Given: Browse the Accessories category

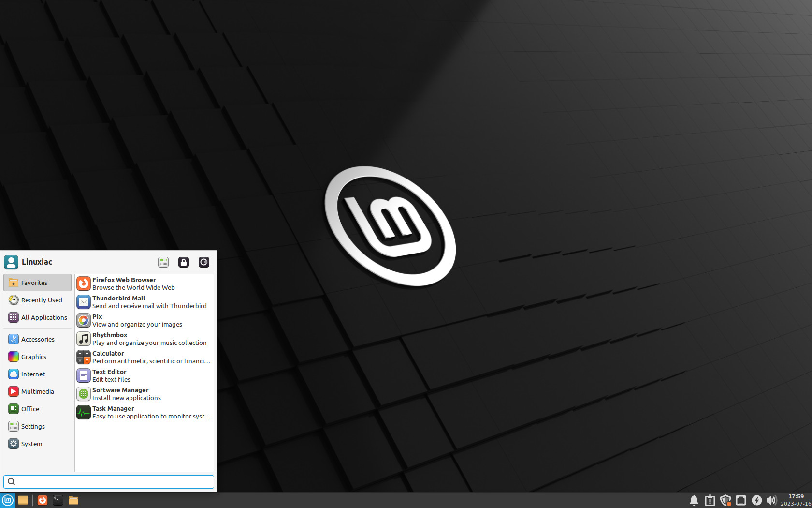Looking at the screenshot, I should tap(37, 339).
